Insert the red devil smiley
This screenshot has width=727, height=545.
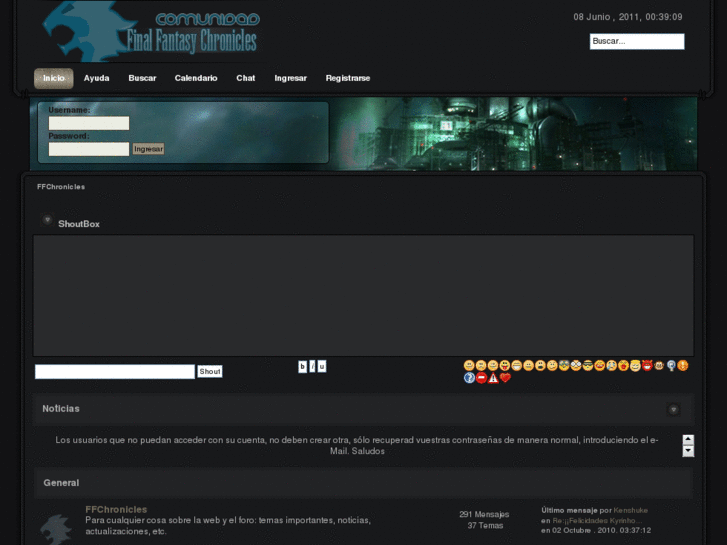pyautogui.click(x=647, y=365)
